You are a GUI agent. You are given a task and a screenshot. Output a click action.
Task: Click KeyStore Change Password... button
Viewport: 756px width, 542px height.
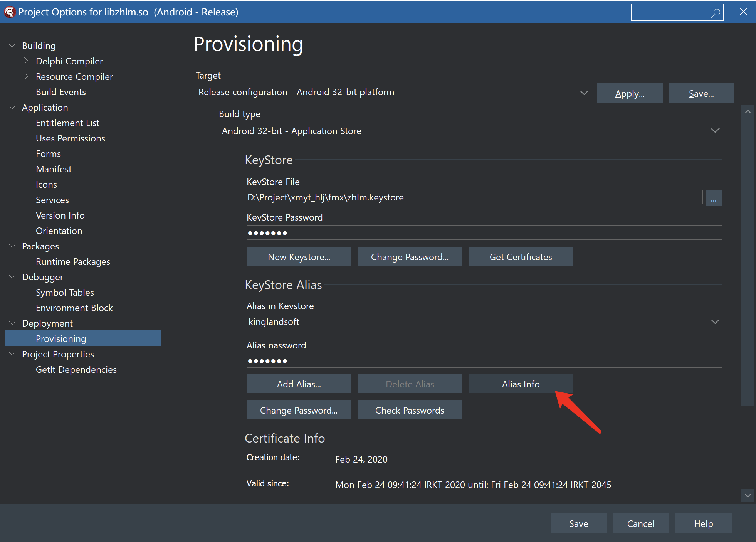410,256
